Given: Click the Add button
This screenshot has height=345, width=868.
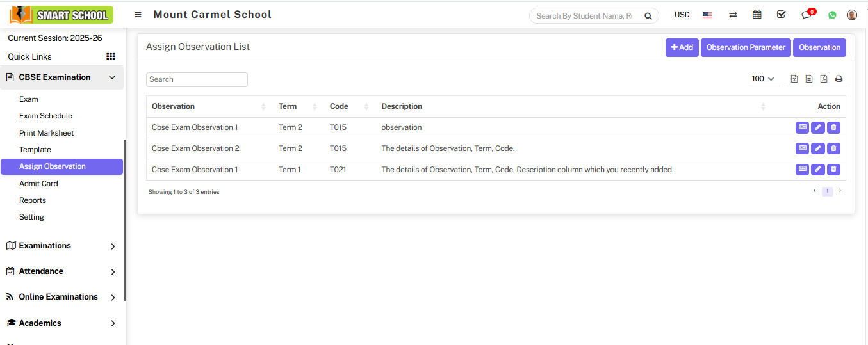Looking at the screenshot, I should [682, 47].
